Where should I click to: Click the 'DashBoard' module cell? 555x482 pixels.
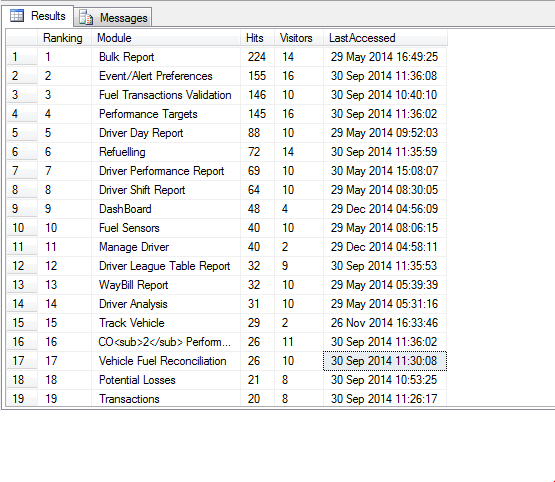pyautogui.click(x=166, y=209)
